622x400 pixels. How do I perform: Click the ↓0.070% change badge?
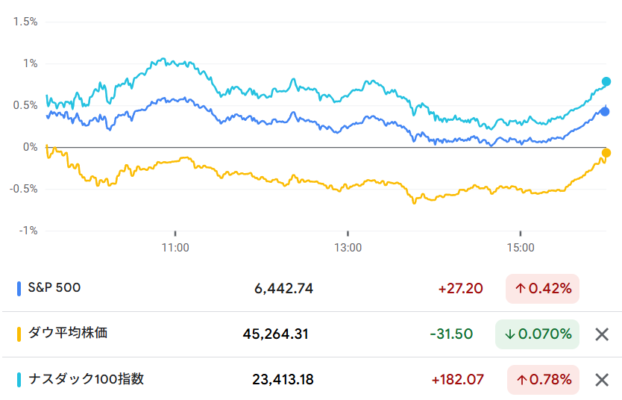pos(537,334)
